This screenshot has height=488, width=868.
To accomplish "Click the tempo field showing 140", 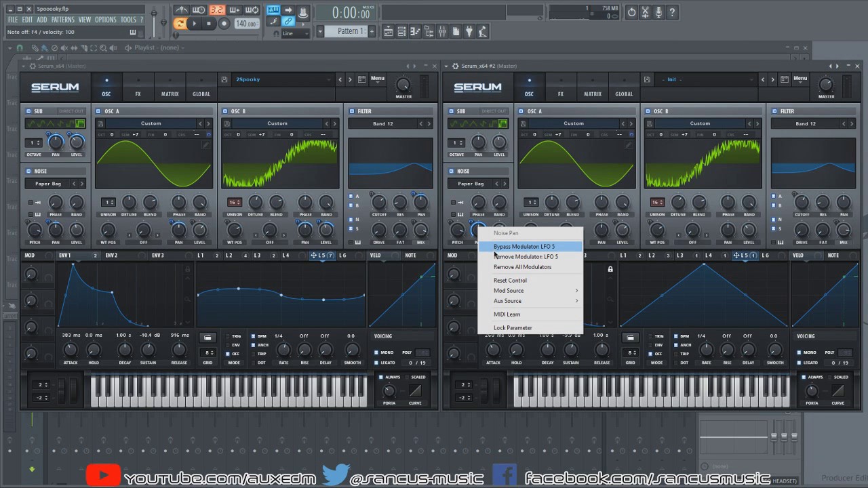I will 245,24.
